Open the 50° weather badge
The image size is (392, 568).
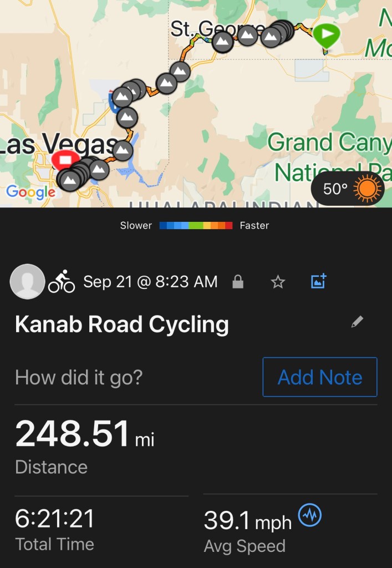point(348,189)
